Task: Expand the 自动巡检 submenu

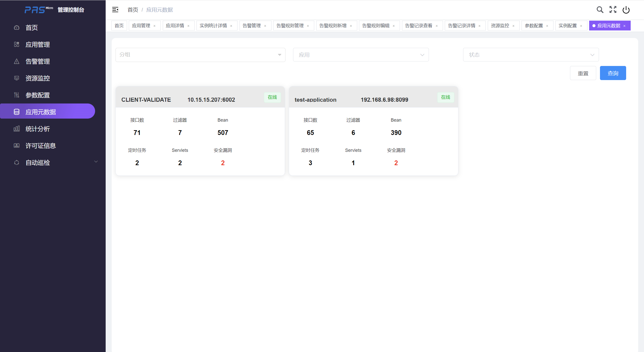Action: pos(96,162)
